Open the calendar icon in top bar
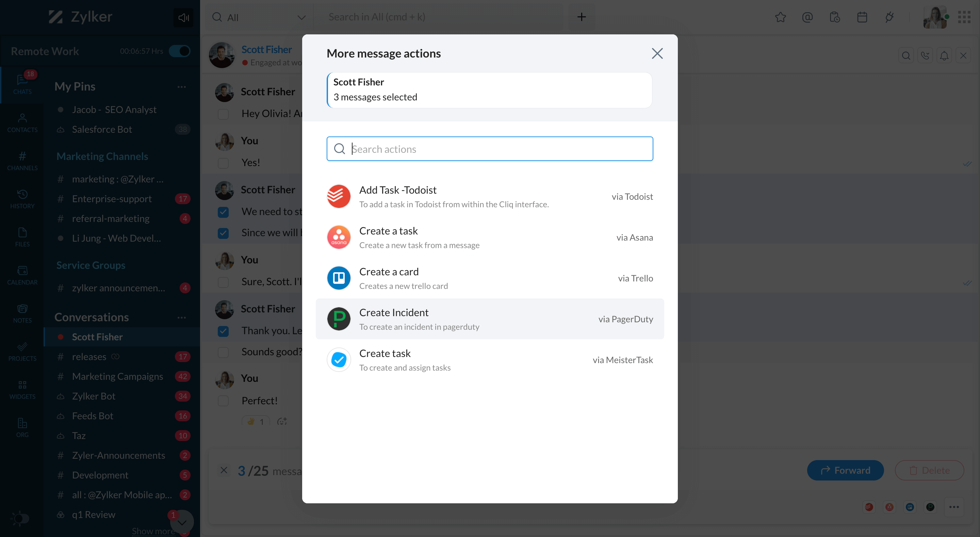 (x=862, y=17)
